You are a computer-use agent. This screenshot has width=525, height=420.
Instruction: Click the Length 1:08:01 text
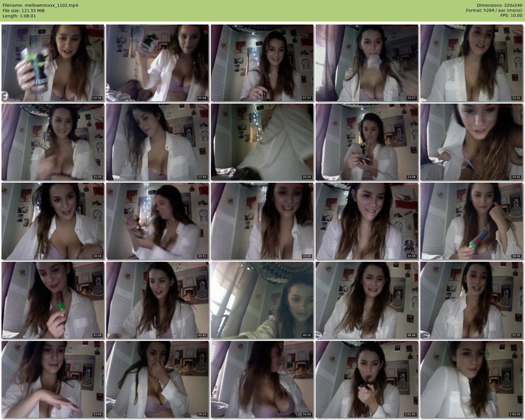(x=19, y=16)
